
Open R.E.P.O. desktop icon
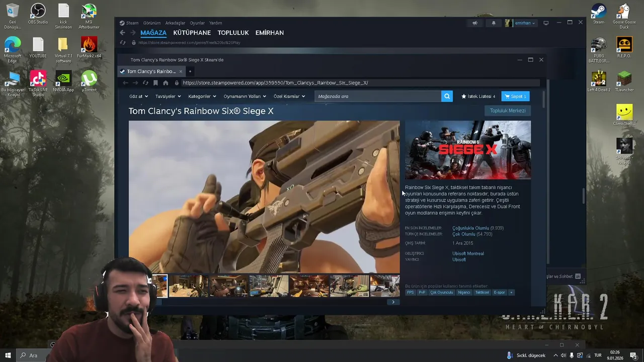pos(624,47)
